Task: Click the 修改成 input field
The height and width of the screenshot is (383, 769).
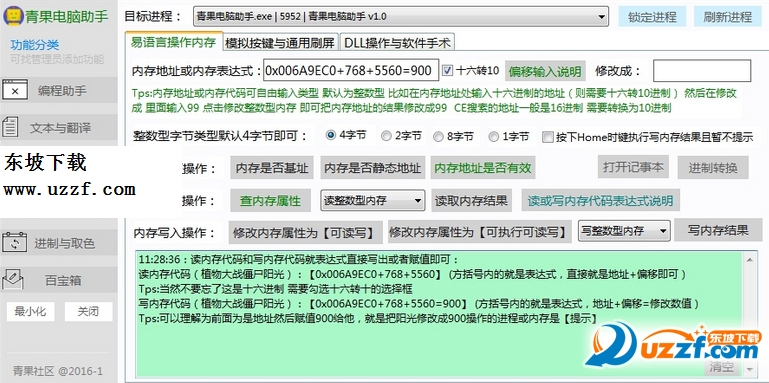Action: tap(702, 71)
